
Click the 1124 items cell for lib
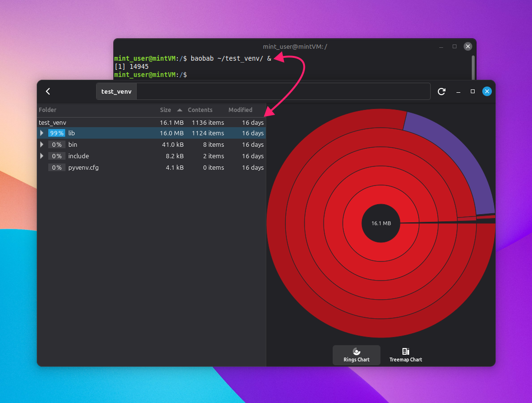tap(207, 133)
